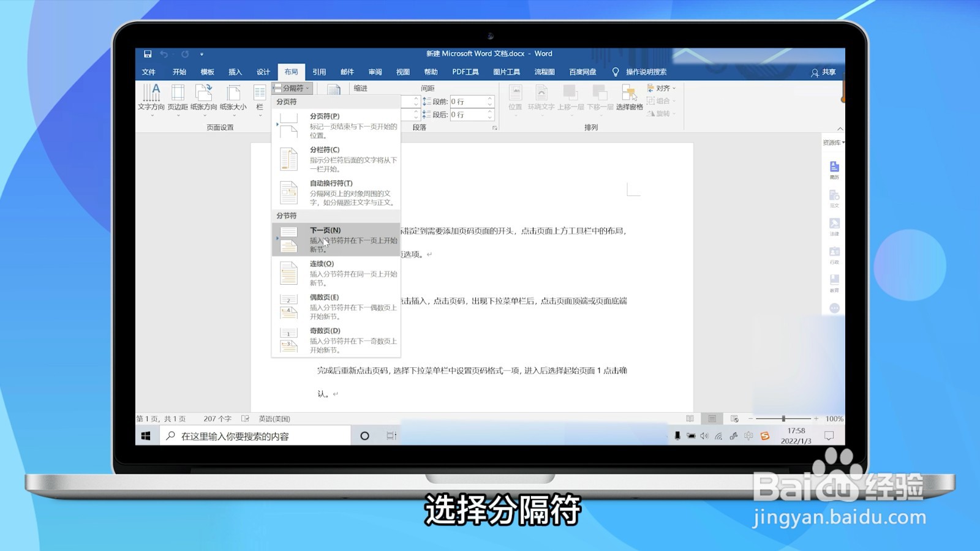
Task: Insert a 分栏符(C) column break
Action: pos(336,159)
